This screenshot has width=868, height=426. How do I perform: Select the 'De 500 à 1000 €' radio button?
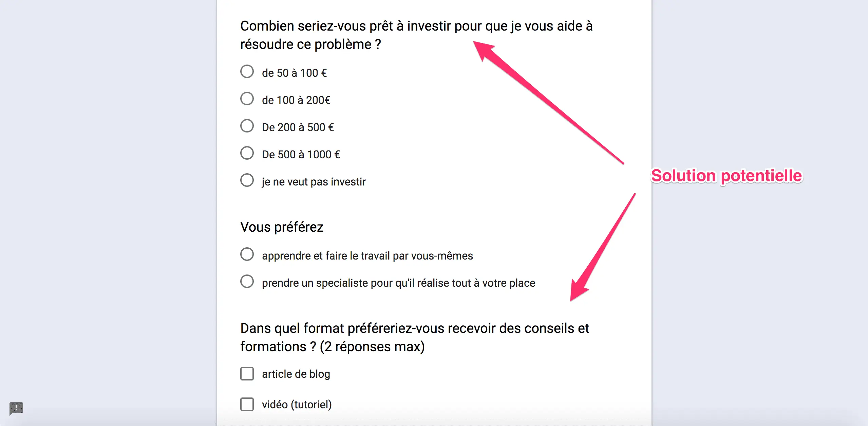point(247,153)
